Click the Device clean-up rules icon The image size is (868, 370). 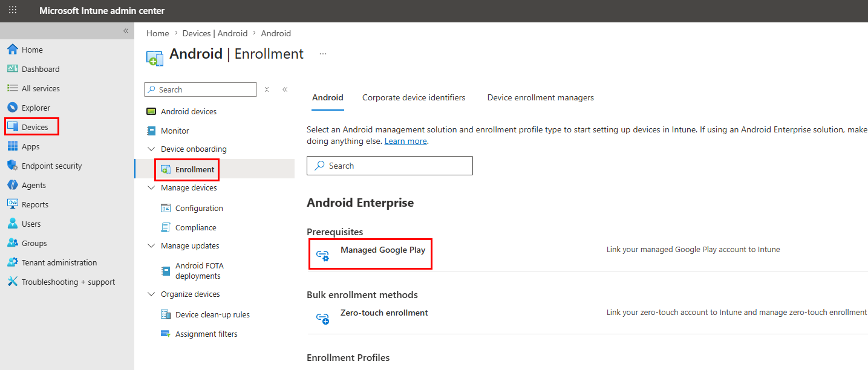tap(166, 314)
